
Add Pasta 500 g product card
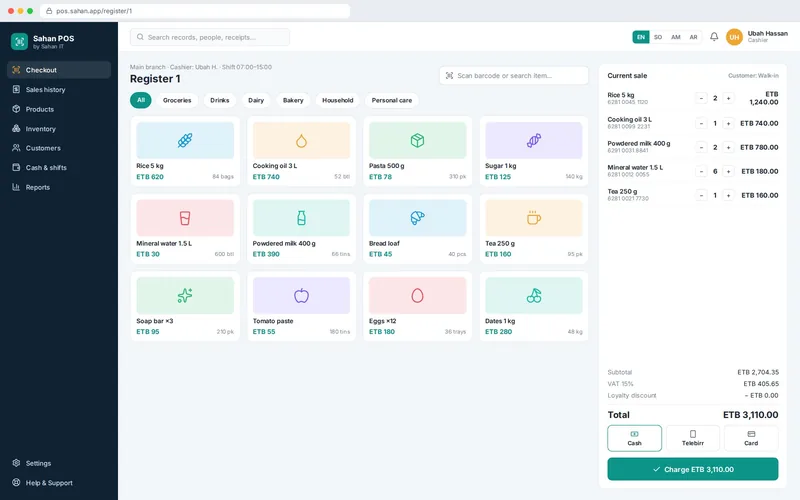click(x=417, y=151)
